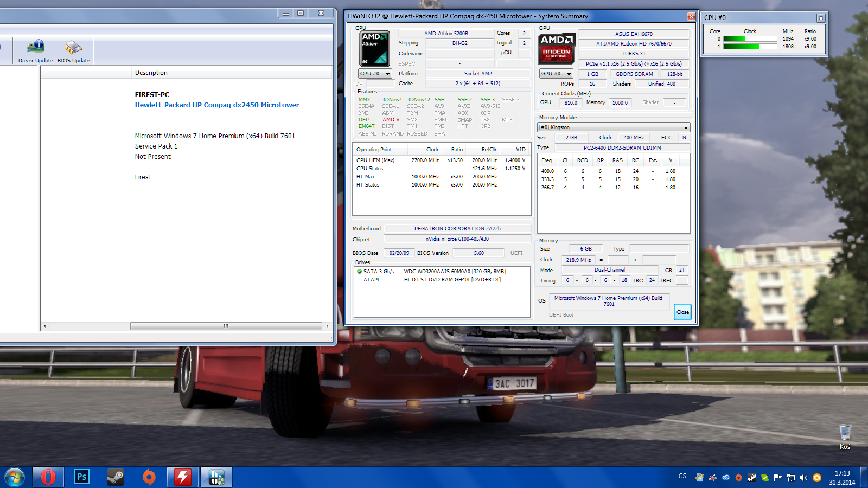Click the Description column header
The width and height of the screenshot is (868, 488).
151,73
